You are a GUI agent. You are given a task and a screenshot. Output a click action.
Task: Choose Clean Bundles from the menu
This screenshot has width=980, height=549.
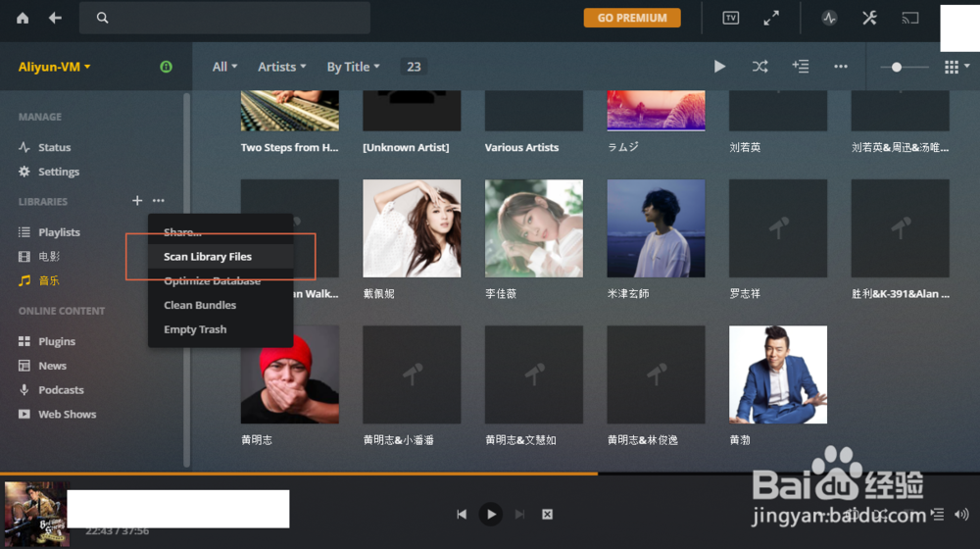pos(220,305)
